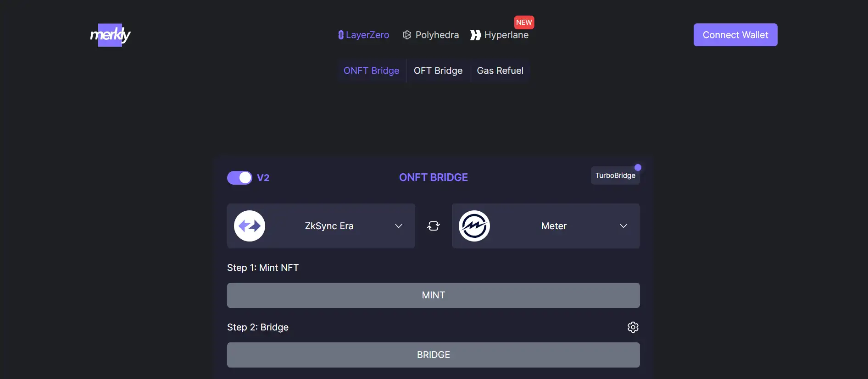This screenshot has width=868, height=379.
Task: Open source chain selector showing ZkSync Era
Action: coord(329,226)
